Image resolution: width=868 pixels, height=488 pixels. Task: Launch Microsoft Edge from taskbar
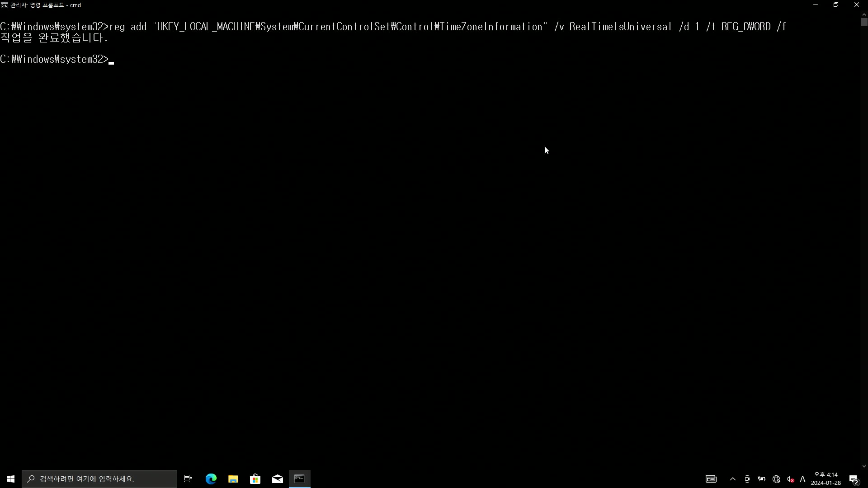coord(211,479)
